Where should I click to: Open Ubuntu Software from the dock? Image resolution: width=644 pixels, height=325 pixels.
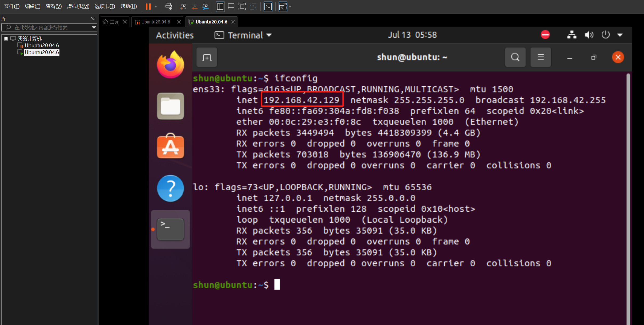[x=171, y=146]
